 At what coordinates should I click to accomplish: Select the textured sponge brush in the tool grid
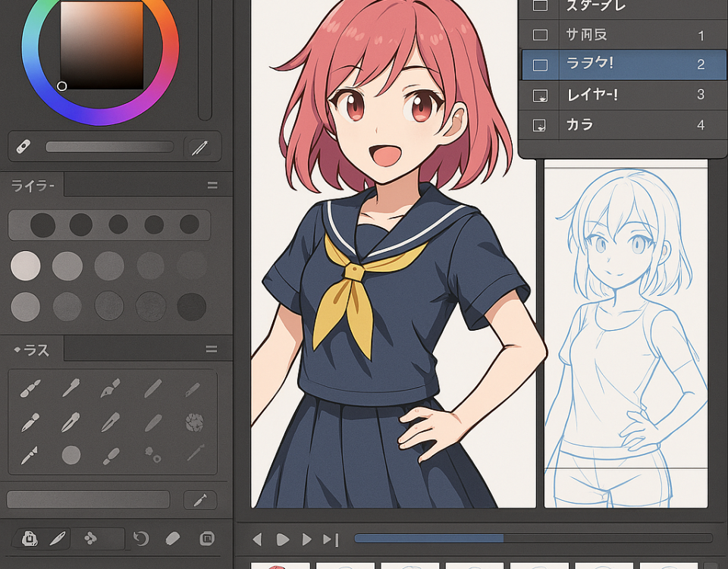click(194, 422)
